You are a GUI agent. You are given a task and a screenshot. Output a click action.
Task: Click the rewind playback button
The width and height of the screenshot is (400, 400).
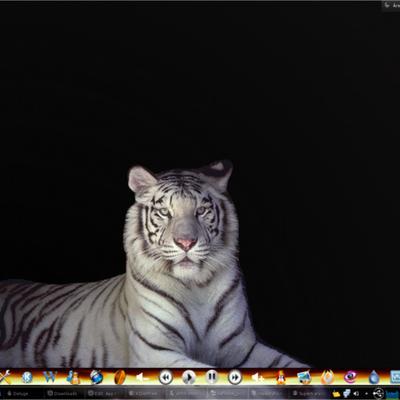coord(166,377)
